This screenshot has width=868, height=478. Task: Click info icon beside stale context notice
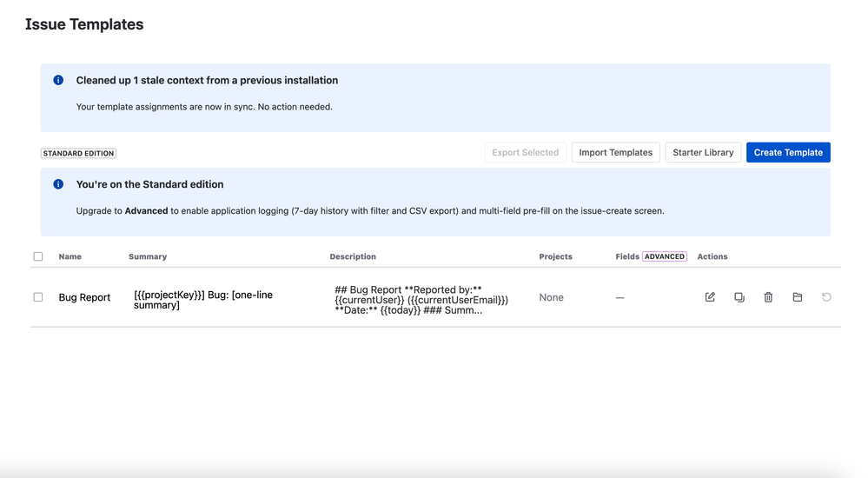[x=58, y=80]
